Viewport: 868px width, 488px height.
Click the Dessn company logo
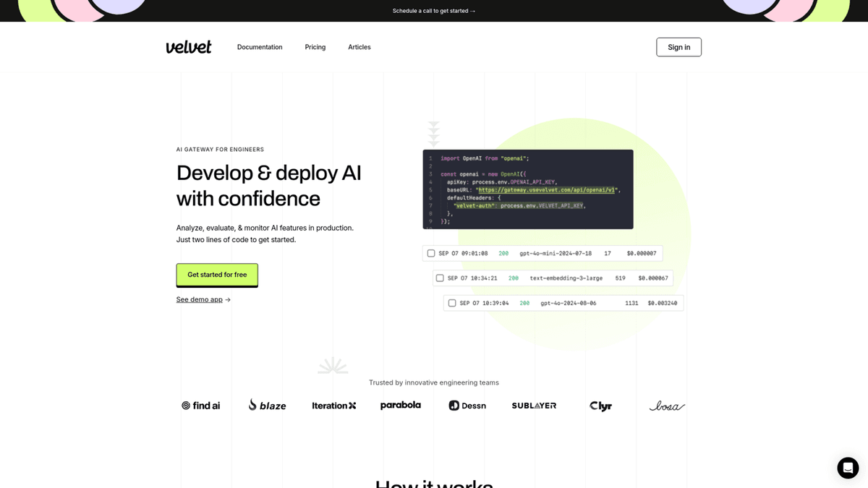pyautogui.click(x=467, y=406)
